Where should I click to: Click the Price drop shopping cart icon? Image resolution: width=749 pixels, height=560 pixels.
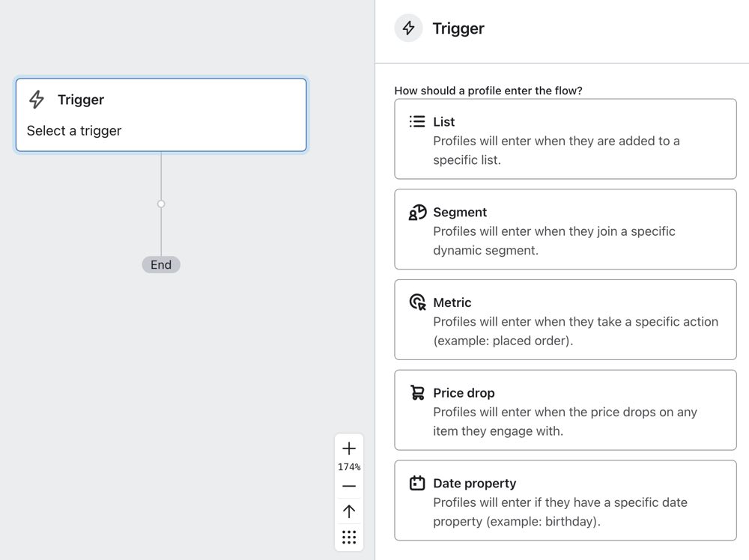(x=416, y=392)
